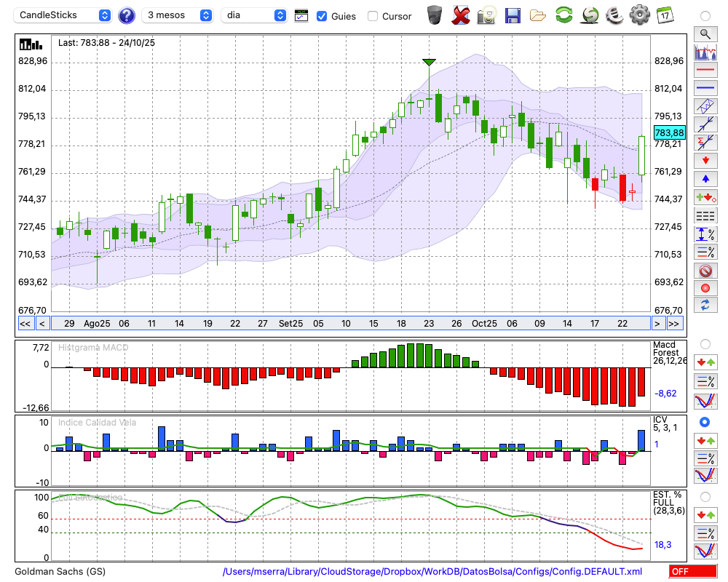
Task: Click the green triangle marker above chart
Action: tap(430, 63)
